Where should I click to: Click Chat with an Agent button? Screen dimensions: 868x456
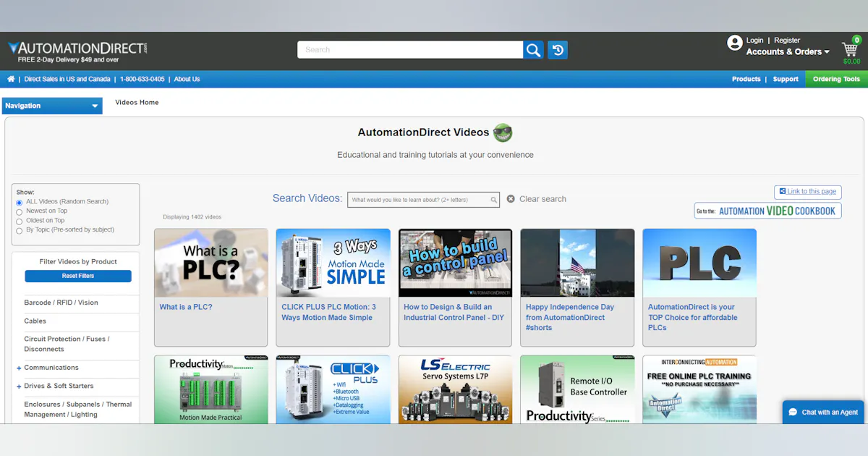[823, 412]
